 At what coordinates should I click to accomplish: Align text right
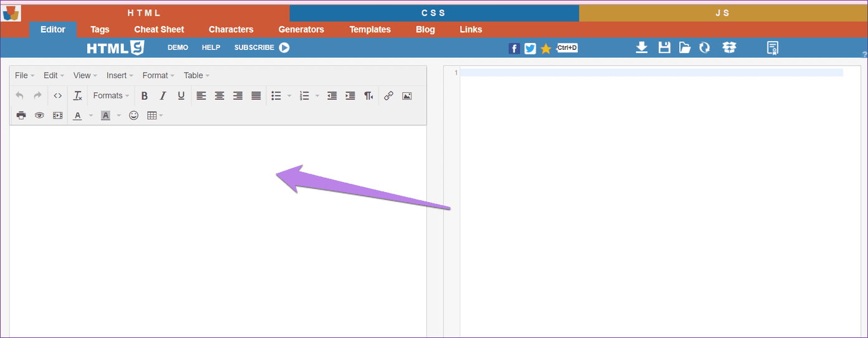pos(238,96)
